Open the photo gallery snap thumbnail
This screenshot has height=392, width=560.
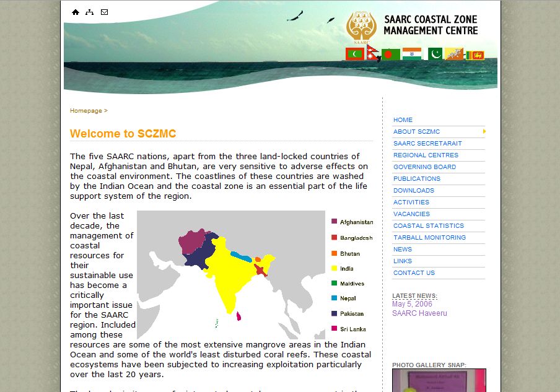point(439,380)
